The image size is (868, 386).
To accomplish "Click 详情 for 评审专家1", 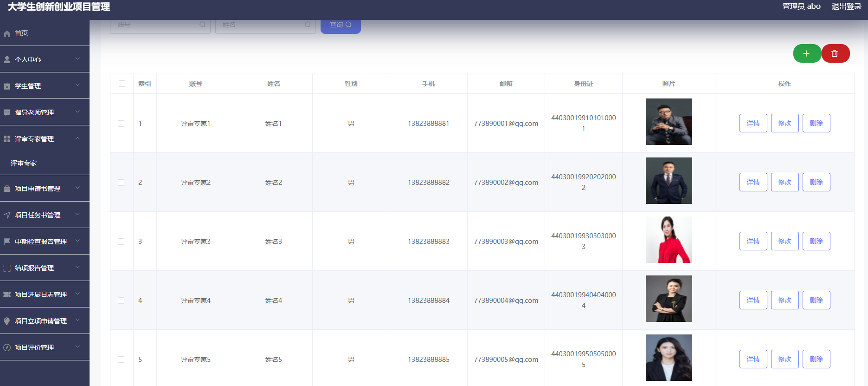I will coord(753,123).
